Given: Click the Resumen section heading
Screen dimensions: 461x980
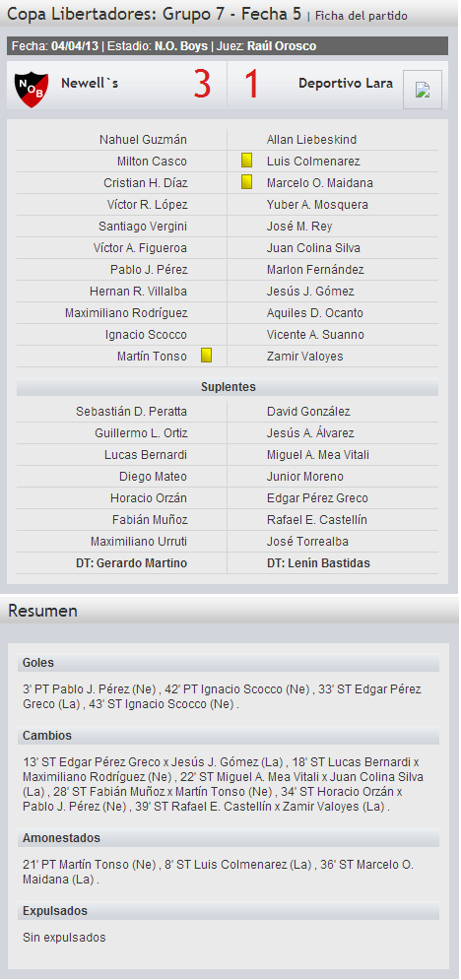Looking at the screenshot, I should pos(42,611).
